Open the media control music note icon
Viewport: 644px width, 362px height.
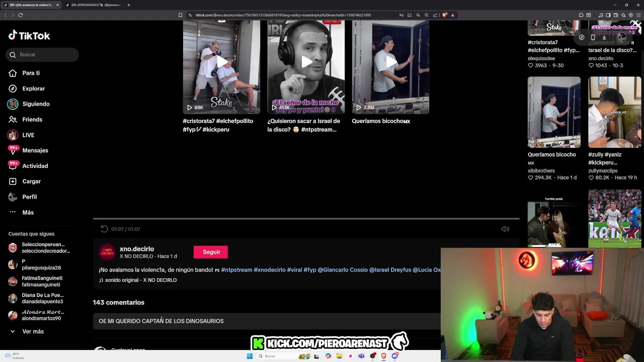click(x=601, y=15)
